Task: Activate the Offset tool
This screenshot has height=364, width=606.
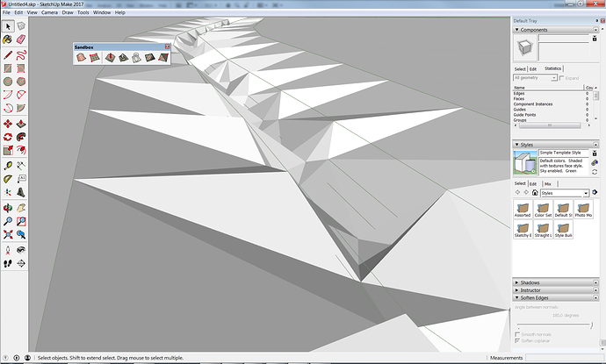Action: (x=21, y=150)
